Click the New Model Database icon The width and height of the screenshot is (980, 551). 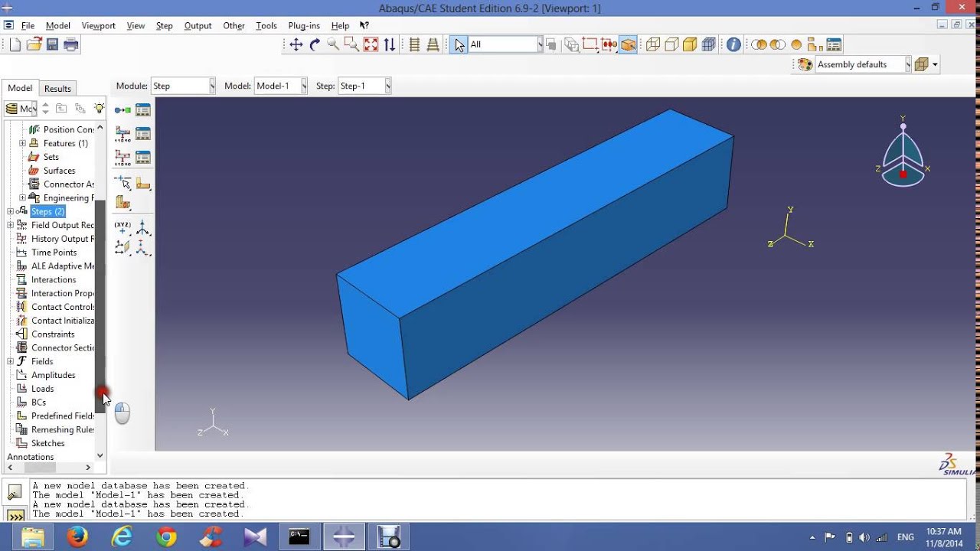(15, 44)
